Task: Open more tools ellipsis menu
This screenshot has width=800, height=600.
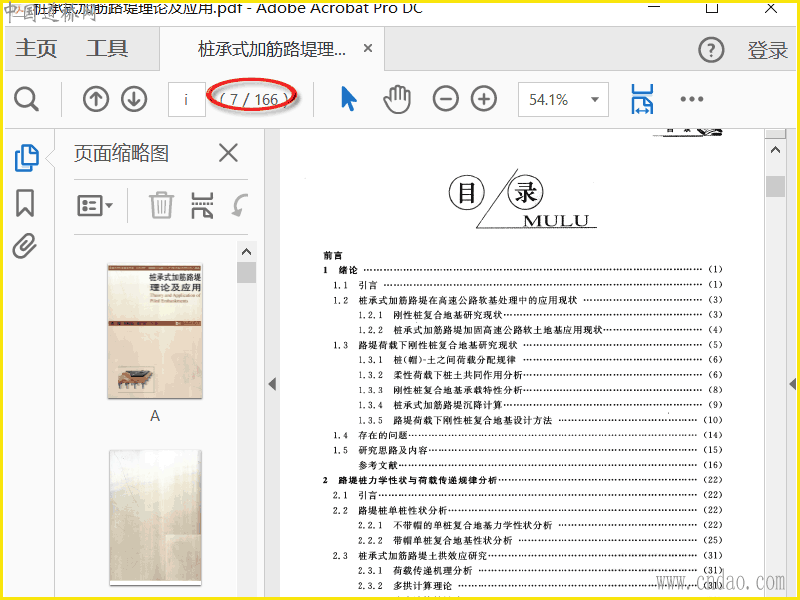Action: point(692,99)
